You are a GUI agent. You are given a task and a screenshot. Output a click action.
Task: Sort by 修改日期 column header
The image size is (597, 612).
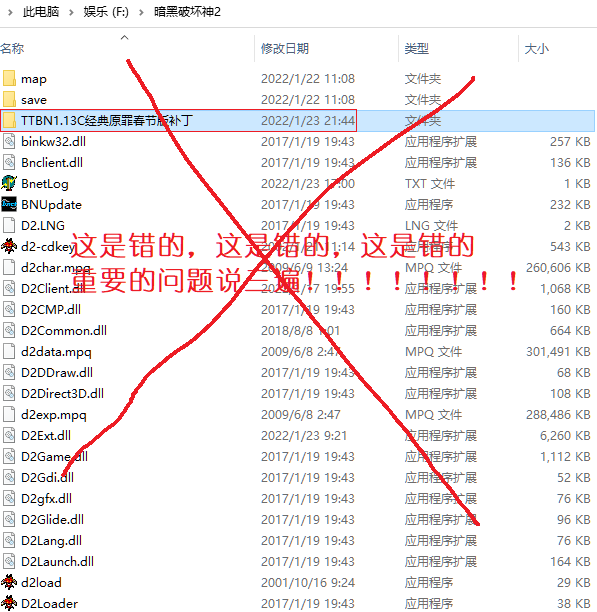tap(327, 49)
